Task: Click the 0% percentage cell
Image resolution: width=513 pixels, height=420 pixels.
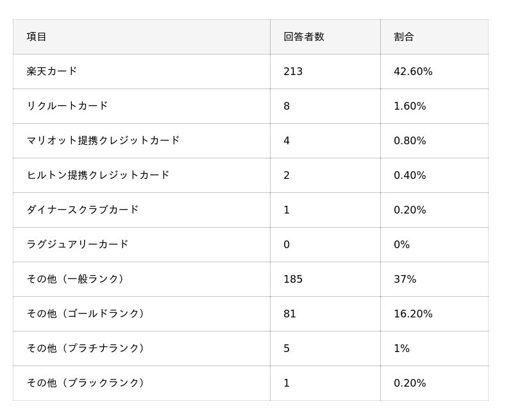Action: 401,244
